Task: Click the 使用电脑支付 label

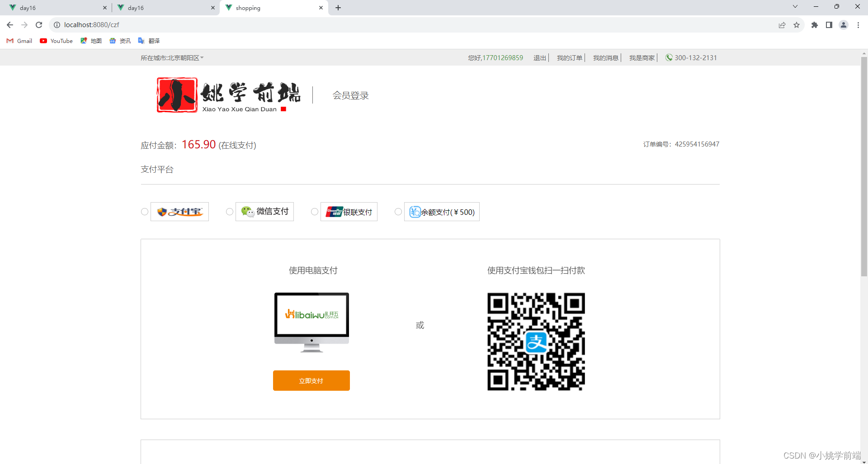Action: [x=313, y=270]
